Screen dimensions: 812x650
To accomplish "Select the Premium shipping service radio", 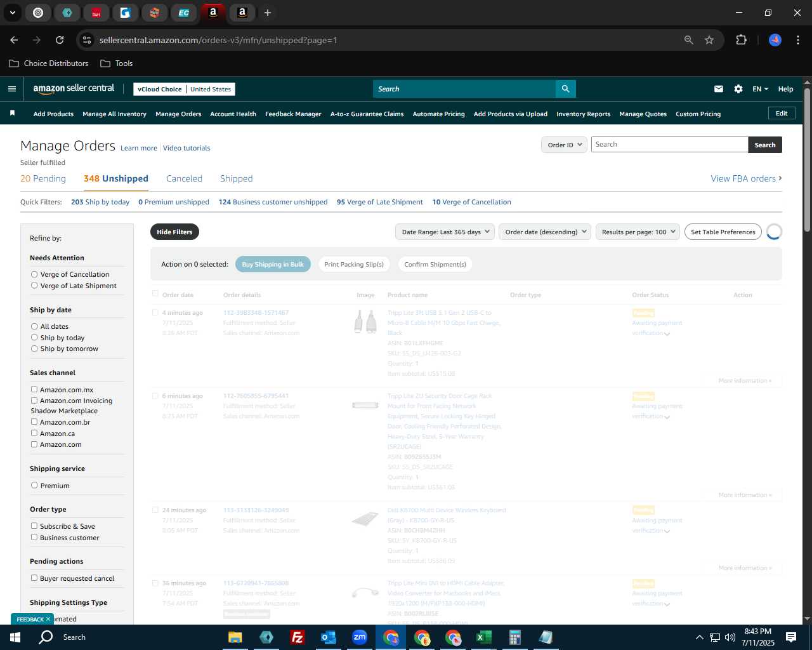I will (x=34, y=485).
